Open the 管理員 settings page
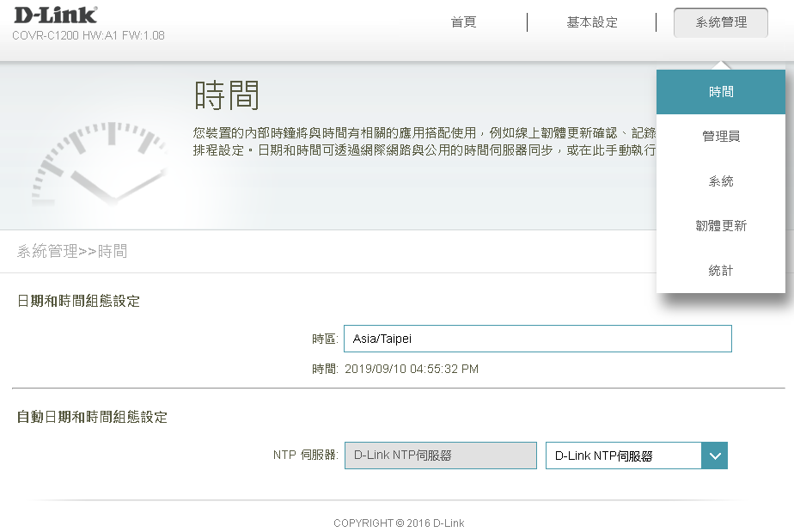 tap(720, 137)
